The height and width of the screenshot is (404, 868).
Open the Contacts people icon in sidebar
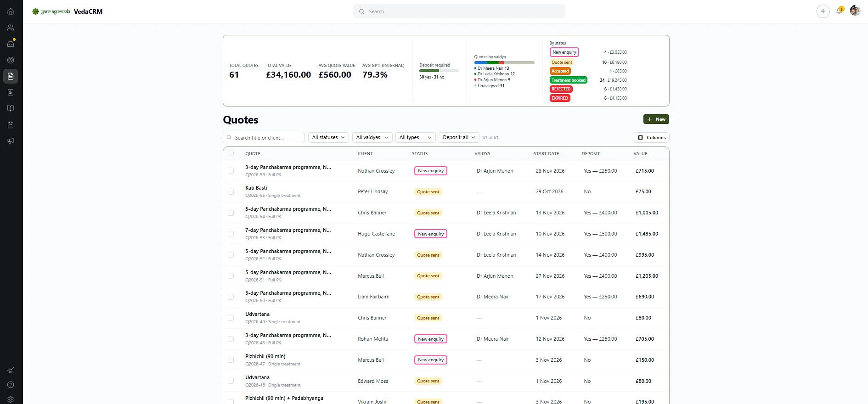pos(11,28)
